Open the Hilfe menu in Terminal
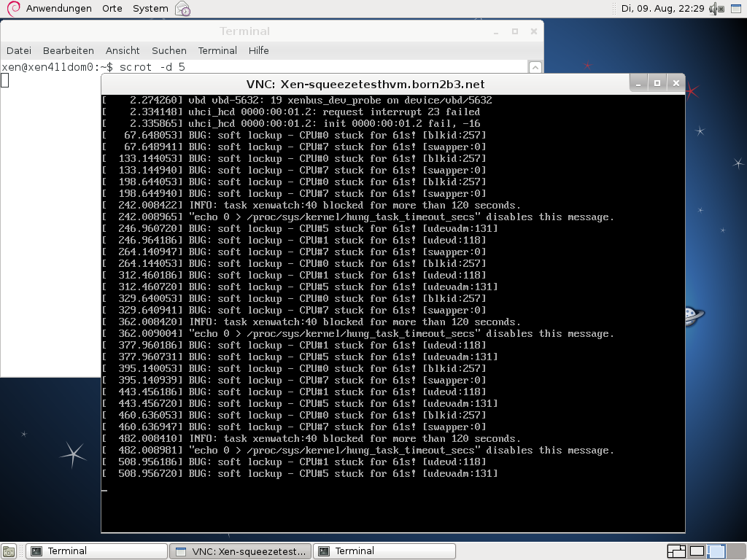Screen dimensions: 747x560 pos(258,50)
